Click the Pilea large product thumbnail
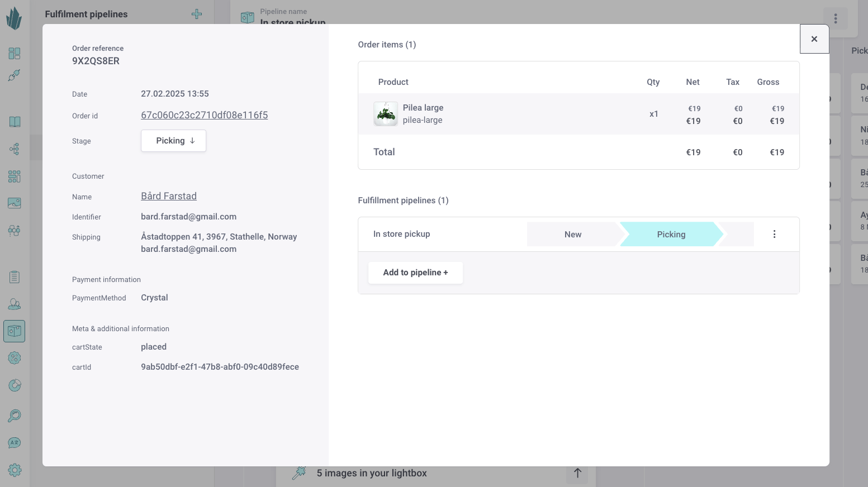This screenshot has height=487, width=868. pyautogui.click(x=386, y=114)
